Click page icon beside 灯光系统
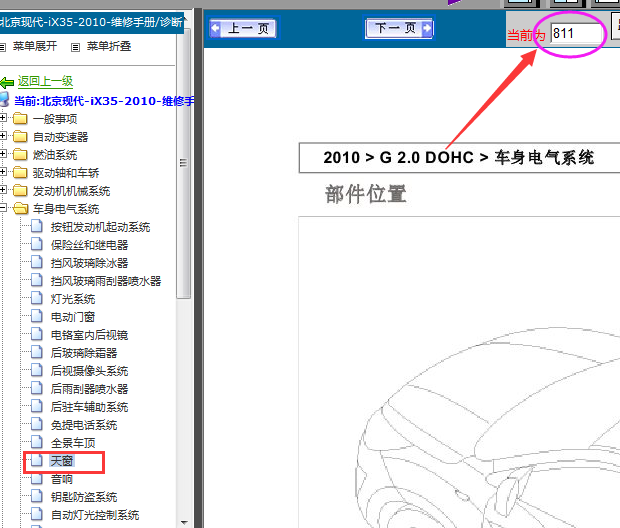The image size is (620, 528). (37, 298)
